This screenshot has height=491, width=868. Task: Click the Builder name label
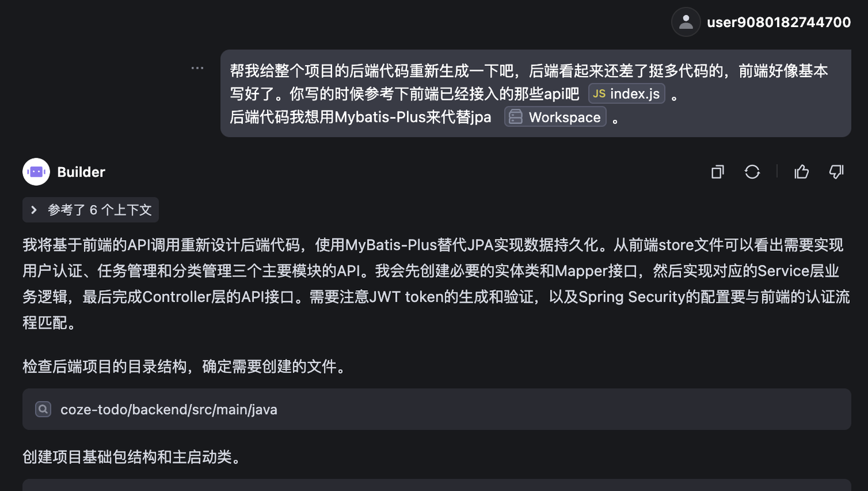[81, 171]
